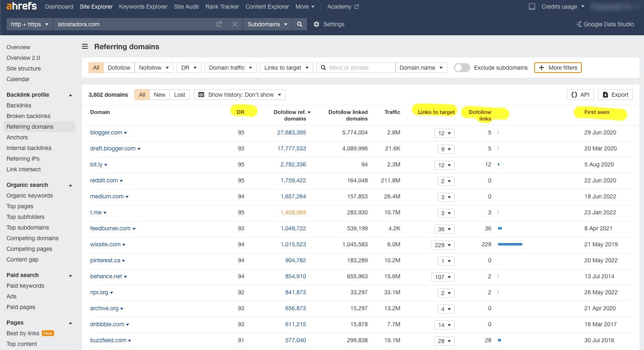Screen dimensions: 644x350
Task: Open Domain name dropdown
Action: 421,68
